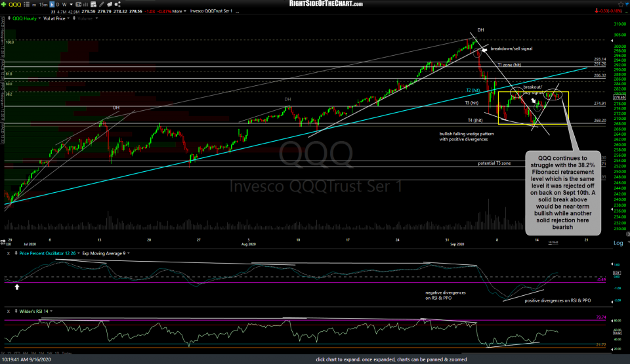
Task: Select the 6M range button
Action: coord(26,353)
